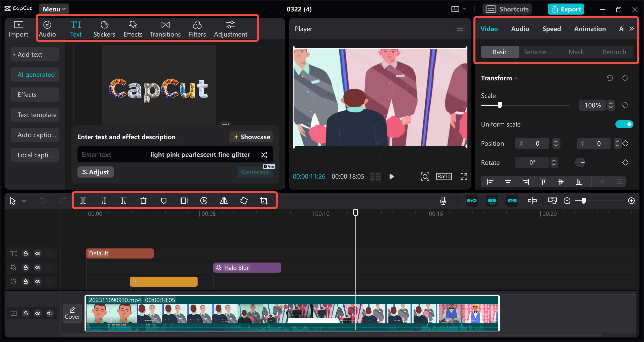Open the Shortcuts button

(507, 9)
